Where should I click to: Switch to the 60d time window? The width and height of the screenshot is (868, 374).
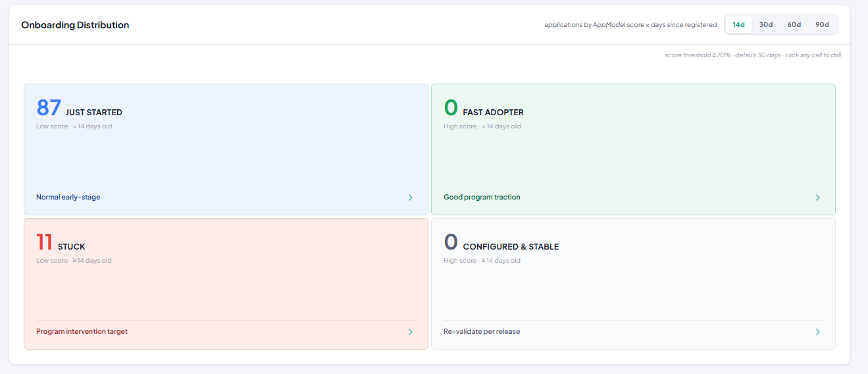pos(794,24)
